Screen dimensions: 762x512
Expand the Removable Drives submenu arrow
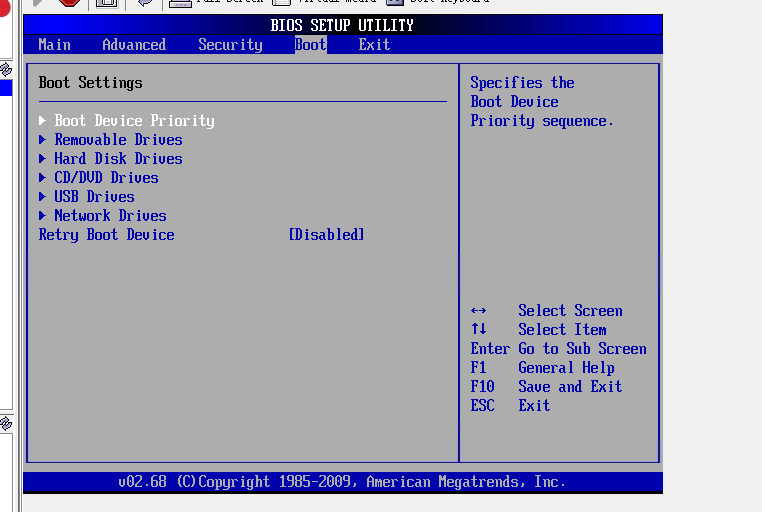tap(43, 140)
